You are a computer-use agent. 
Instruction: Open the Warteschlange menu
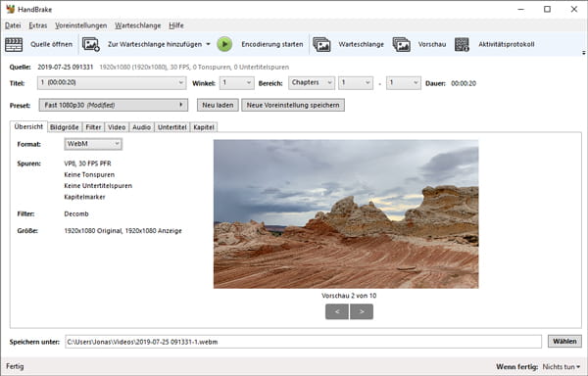click(138, 25)
